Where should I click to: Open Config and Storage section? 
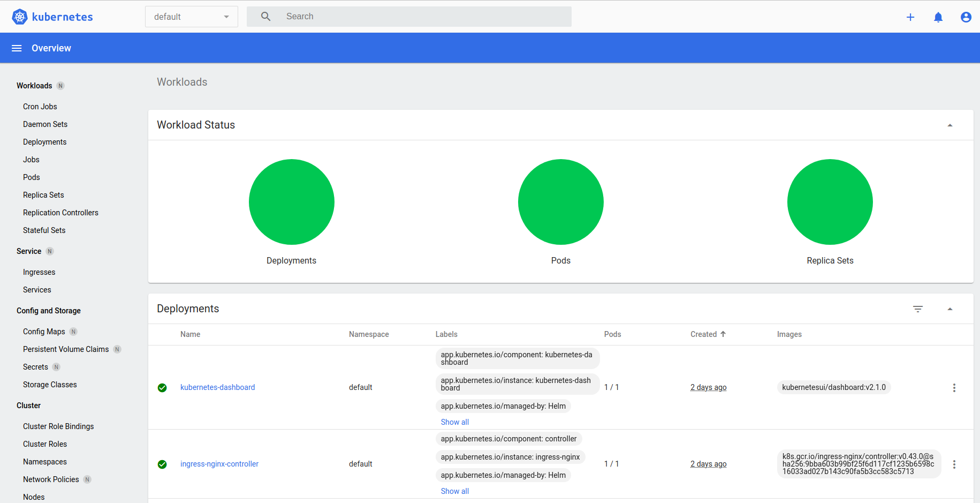point(49,311)
